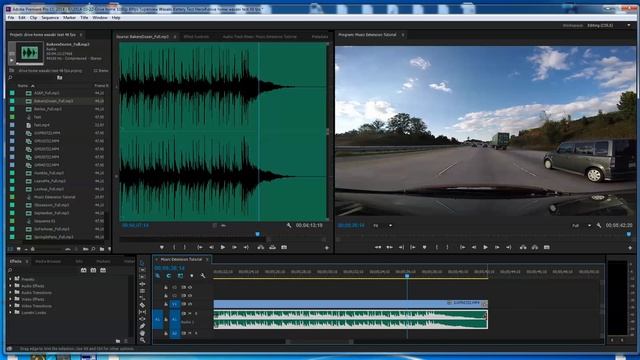Viewport: 640px width, 360px height.
Task: Expand Video Effects folder
Action: point(11,299)
